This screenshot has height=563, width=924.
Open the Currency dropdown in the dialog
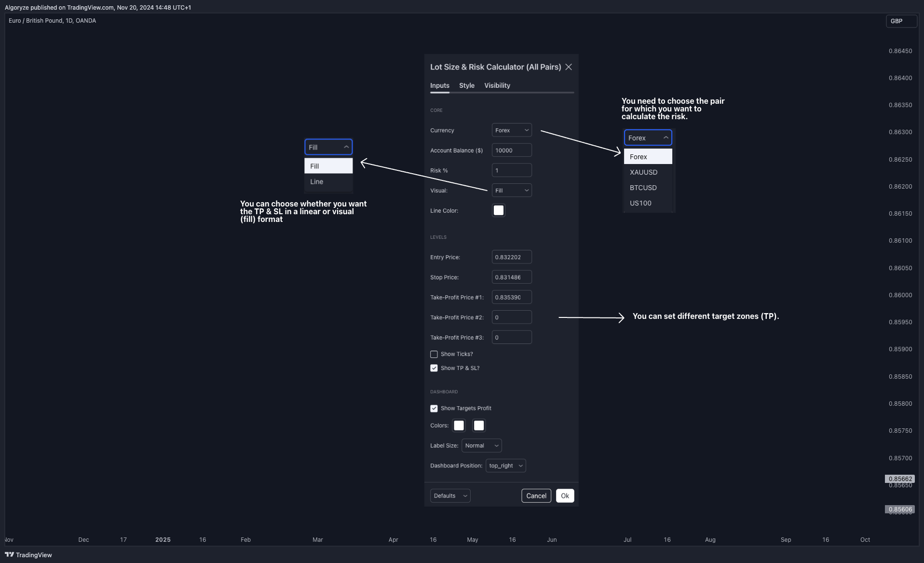pyautogui.click(x=512, y=130)
